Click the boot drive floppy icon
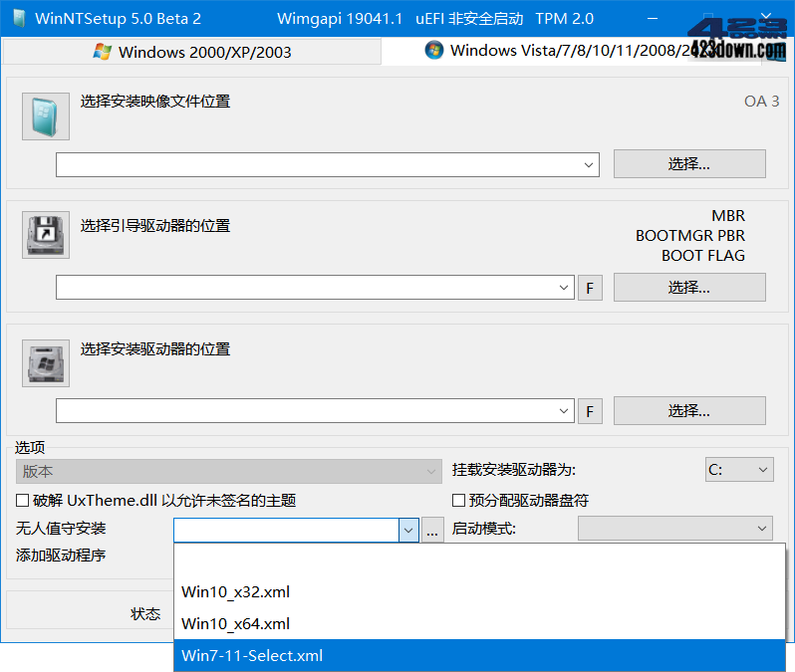 [46, 235]
